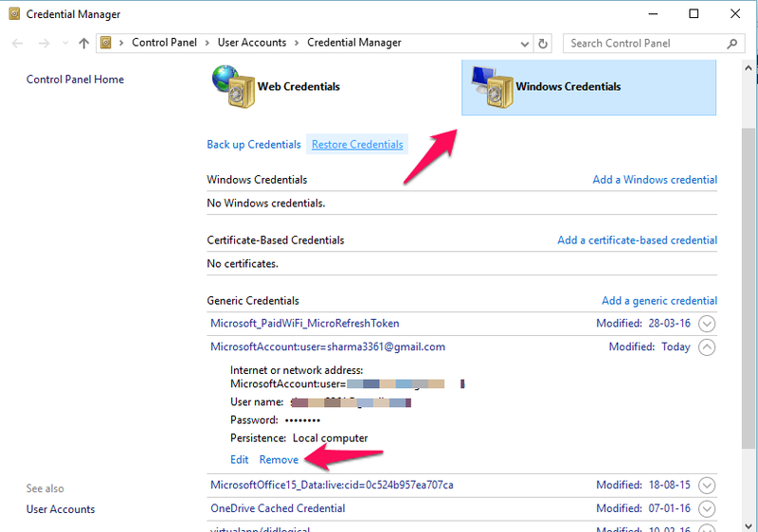The width and height of the screenshot is (758, 532).
Task: Expand OneDrive Cached Credential chevron
Action: (x=707, y=509)
